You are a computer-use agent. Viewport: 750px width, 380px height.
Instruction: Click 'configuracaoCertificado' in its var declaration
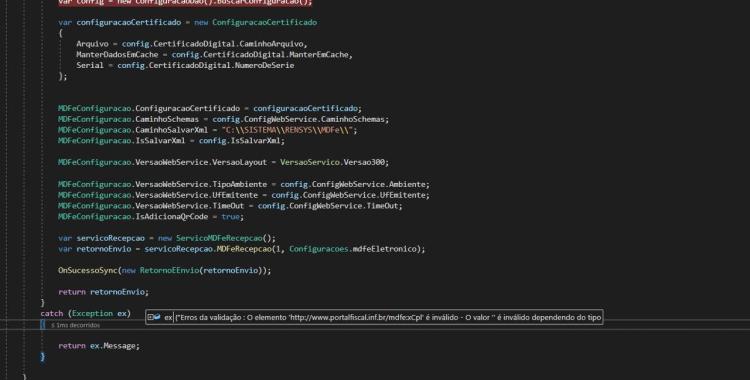click(x=129, y=22)
